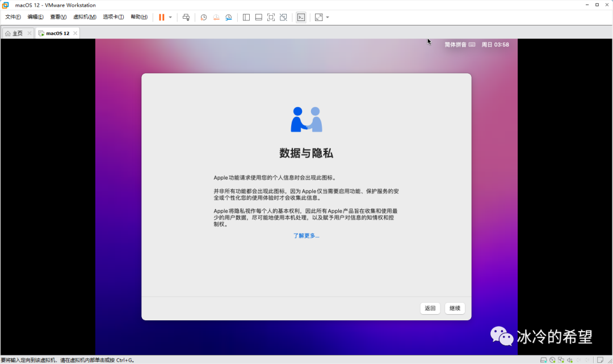Screen dimensions: 613x364
Task: Click the CD/DVD drive status icon
Action: [552, 359]
